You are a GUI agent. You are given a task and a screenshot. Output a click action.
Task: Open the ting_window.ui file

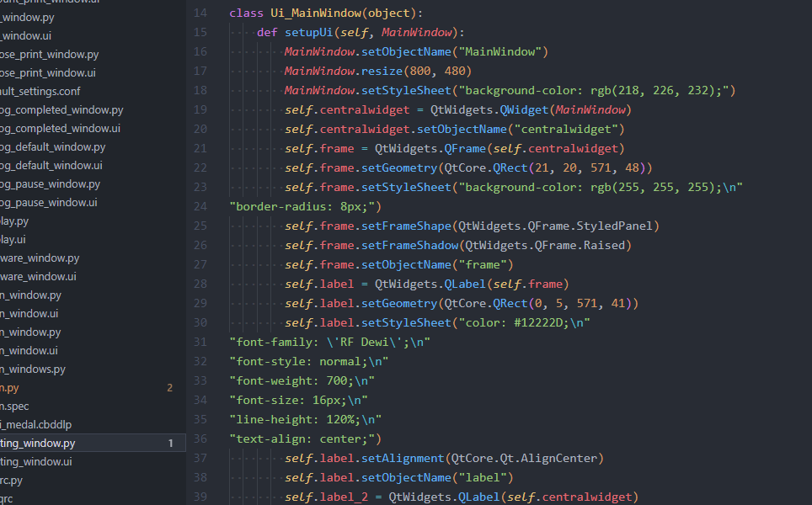(x=35, y=462)
